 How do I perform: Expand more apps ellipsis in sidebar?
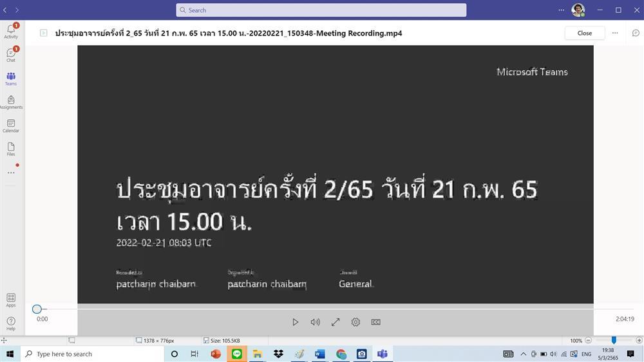coord(11,173)
